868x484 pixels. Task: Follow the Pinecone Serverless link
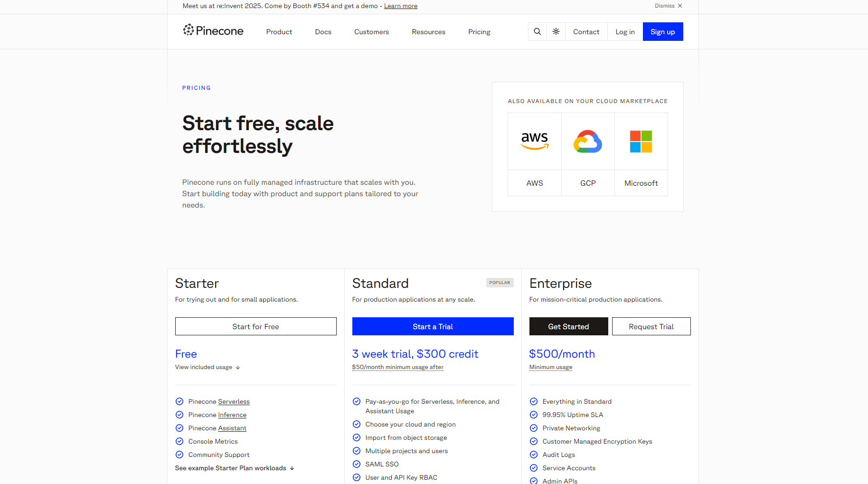[x=234, y=402]
